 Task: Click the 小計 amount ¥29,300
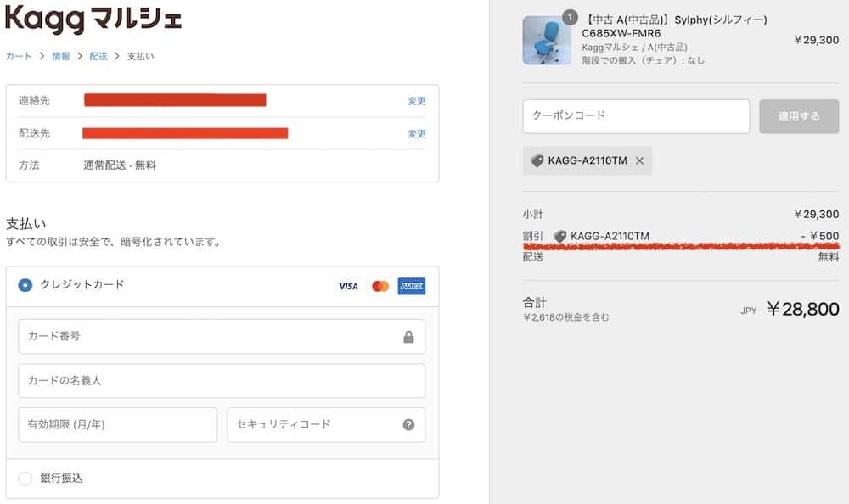tap(817, 215)
